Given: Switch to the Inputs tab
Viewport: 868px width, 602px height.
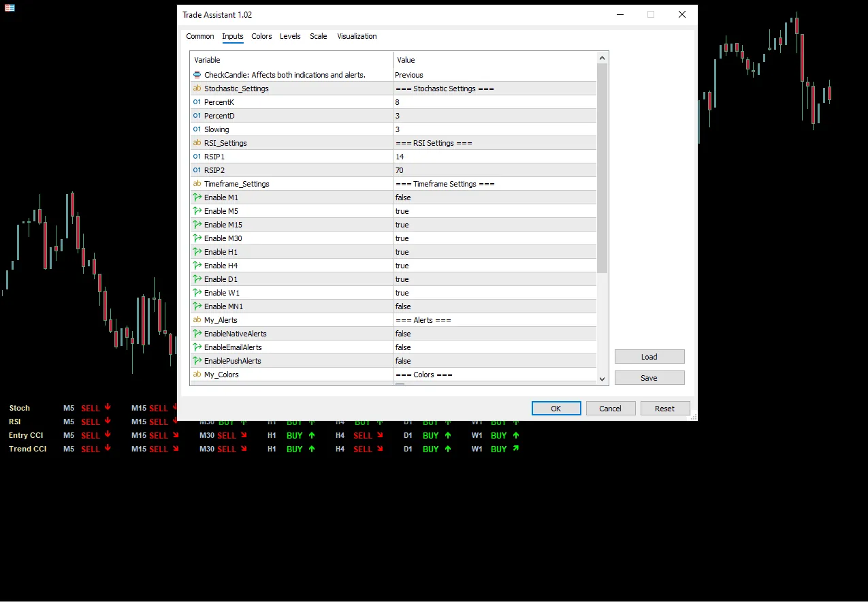Looking at the screenshot, I should pos(233,36).
